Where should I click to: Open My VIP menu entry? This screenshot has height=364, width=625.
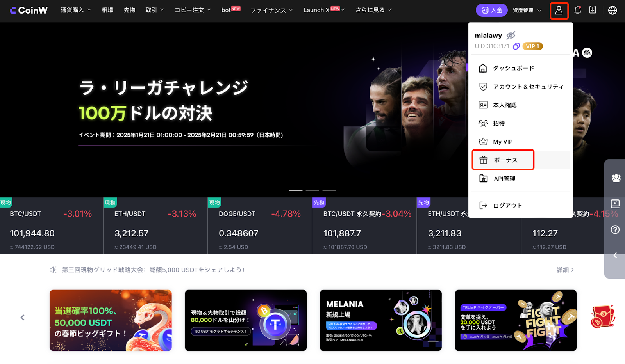(x=520, y=142)
